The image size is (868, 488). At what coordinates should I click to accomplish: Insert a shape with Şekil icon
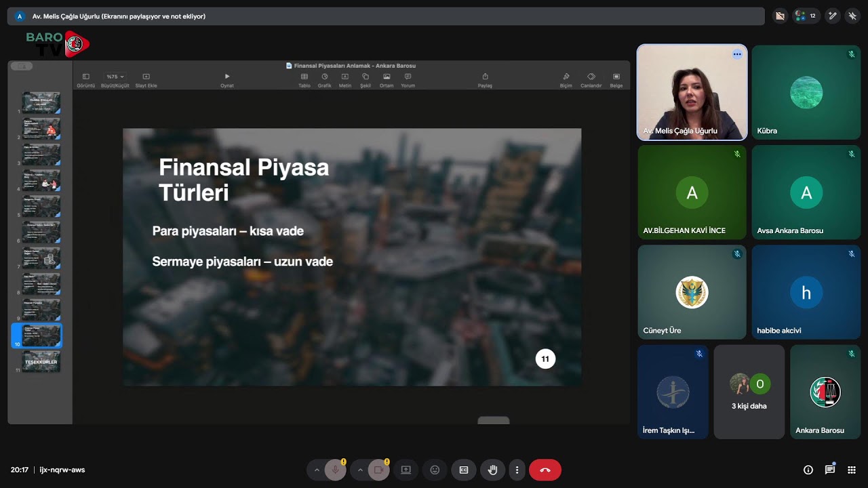(366, 80)
